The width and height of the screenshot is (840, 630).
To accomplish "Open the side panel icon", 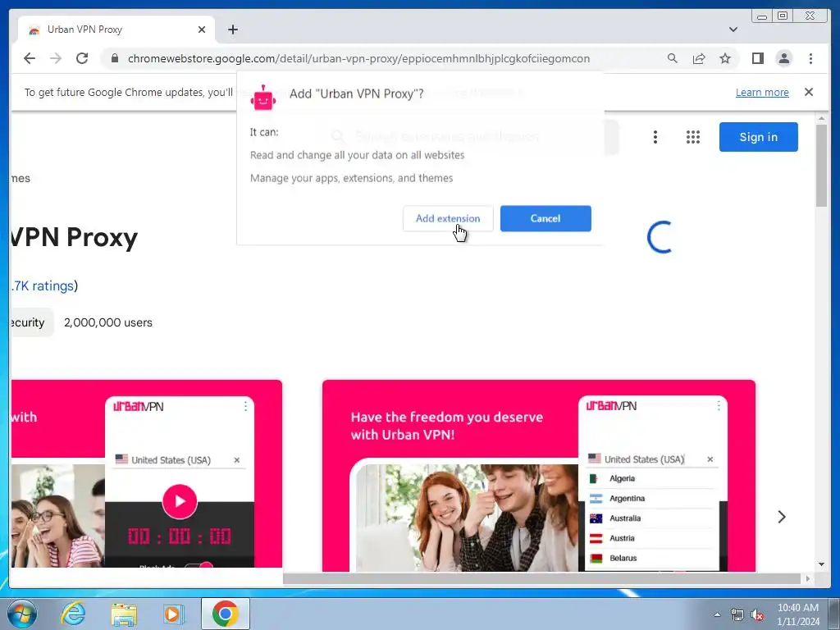I will 757,58.
